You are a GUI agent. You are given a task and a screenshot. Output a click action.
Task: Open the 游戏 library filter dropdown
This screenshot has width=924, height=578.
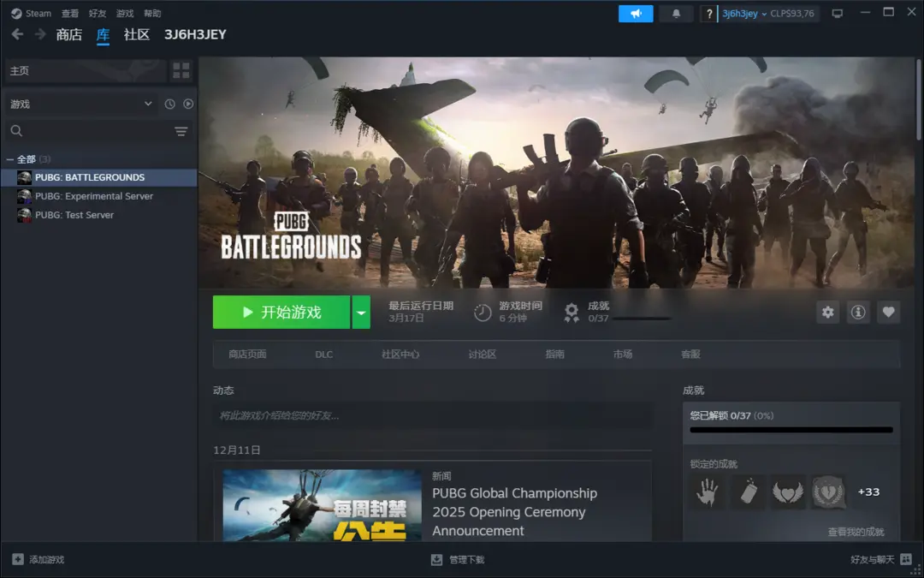(80, 104)
